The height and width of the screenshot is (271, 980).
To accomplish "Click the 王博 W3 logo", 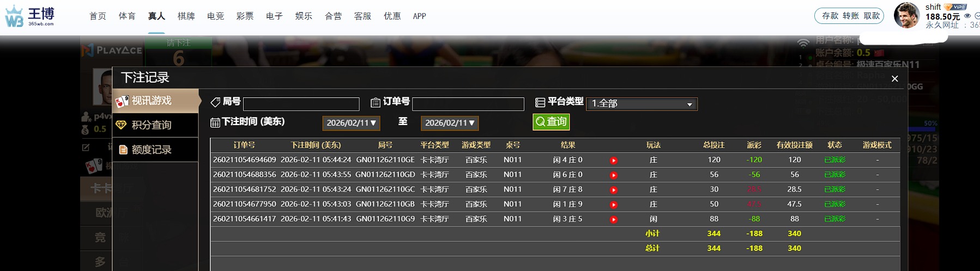I will (30, 16).
